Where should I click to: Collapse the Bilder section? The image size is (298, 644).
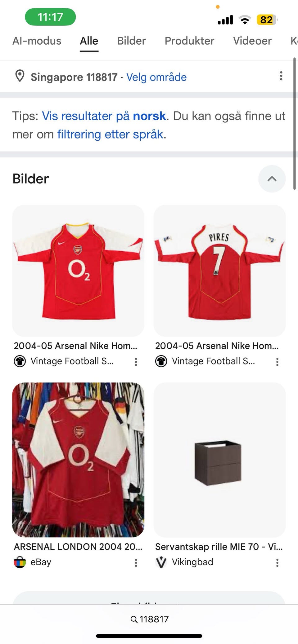click(x=272, y=179)
